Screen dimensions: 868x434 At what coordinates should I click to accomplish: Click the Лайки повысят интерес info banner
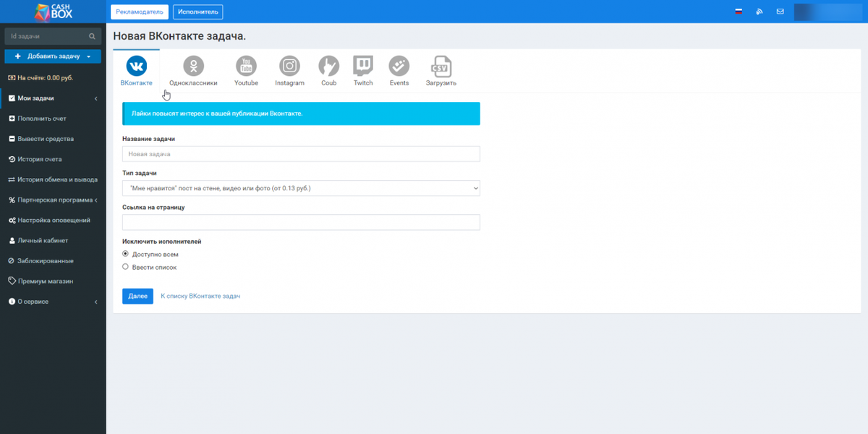tap(301, 114)
